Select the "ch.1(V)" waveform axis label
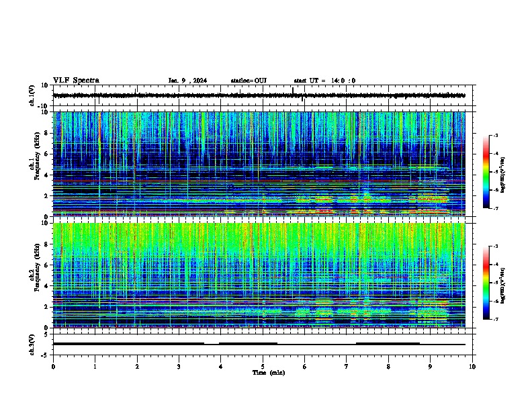The width and height of the screenshot is (532, 411). click(32, 95)
